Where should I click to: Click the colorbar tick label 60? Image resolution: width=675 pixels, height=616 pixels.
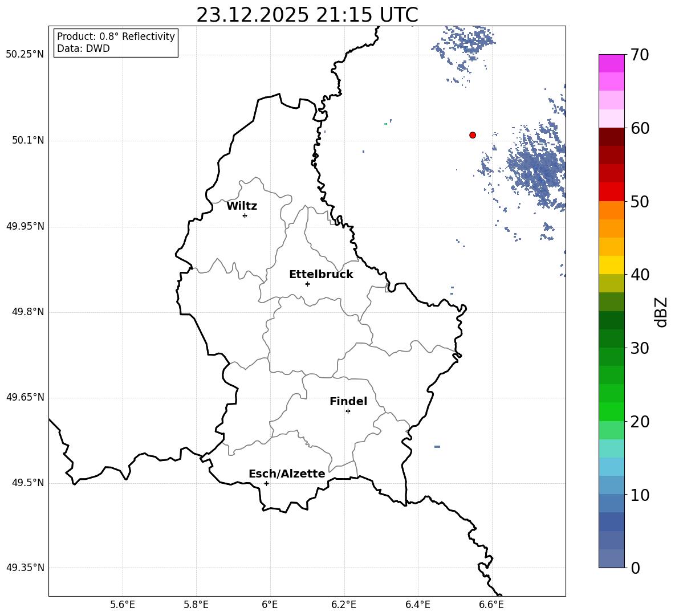click(x=640, y=128)
